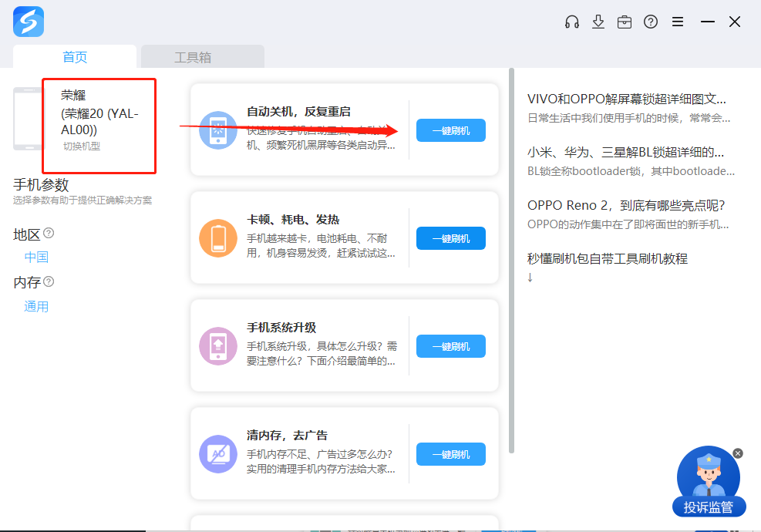Image resolution: width=761 pixels, height=532 pixels.
Task: Click 切换机型 to switch phone model
Action: pyautogui.click(x=82, y=146)
